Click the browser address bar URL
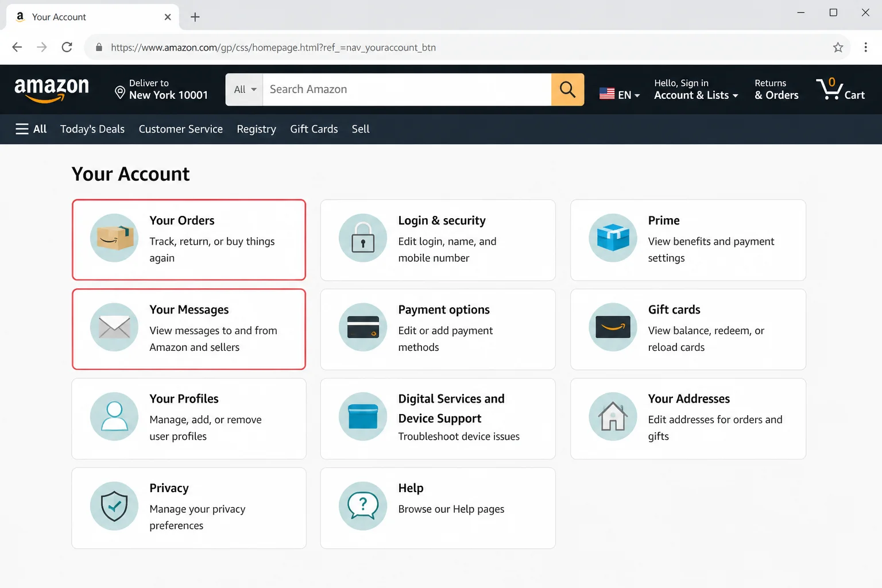This screenshot has width=882, height=588. 273,47
